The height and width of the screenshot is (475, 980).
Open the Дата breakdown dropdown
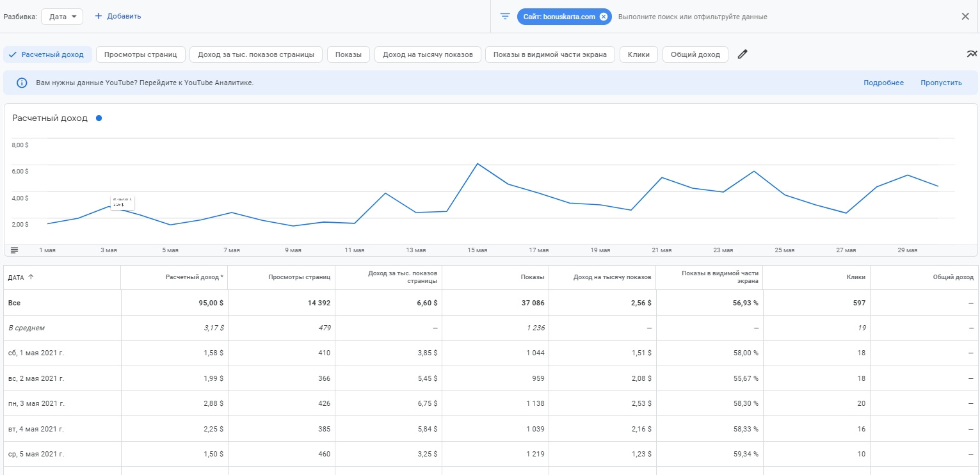(62, 17)
